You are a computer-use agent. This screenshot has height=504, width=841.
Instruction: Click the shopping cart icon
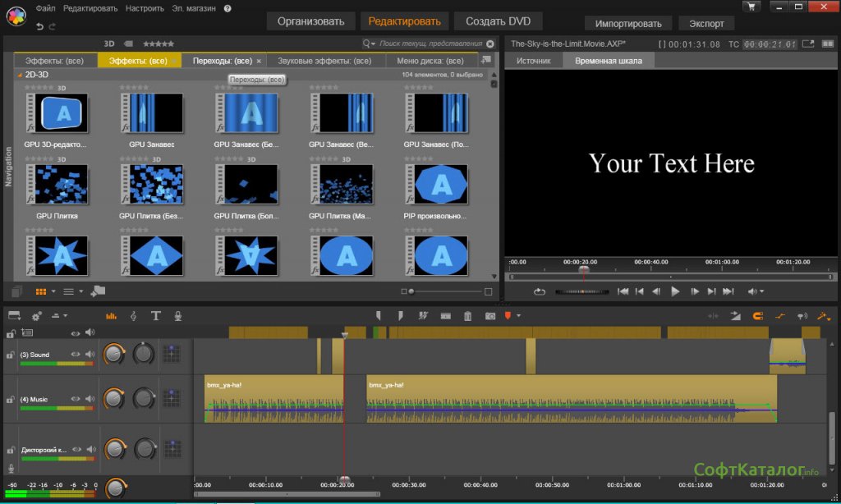[751, 7]
